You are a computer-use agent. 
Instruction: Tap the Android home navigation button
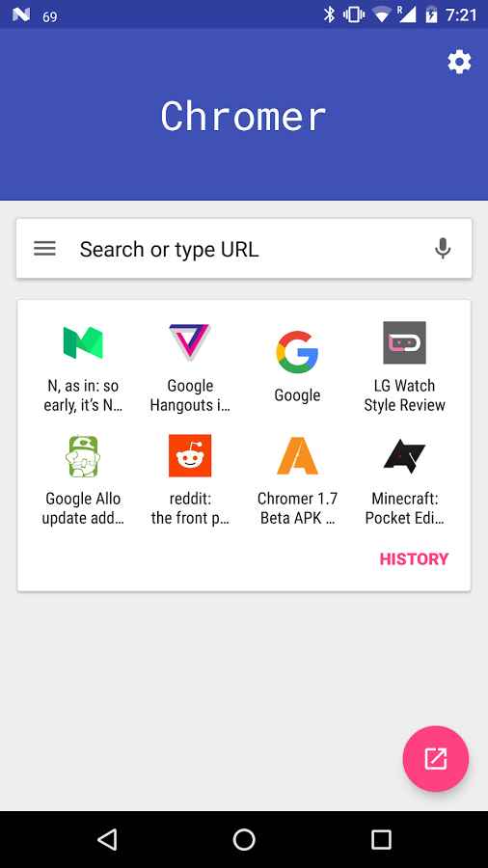(x=244, y=839)
